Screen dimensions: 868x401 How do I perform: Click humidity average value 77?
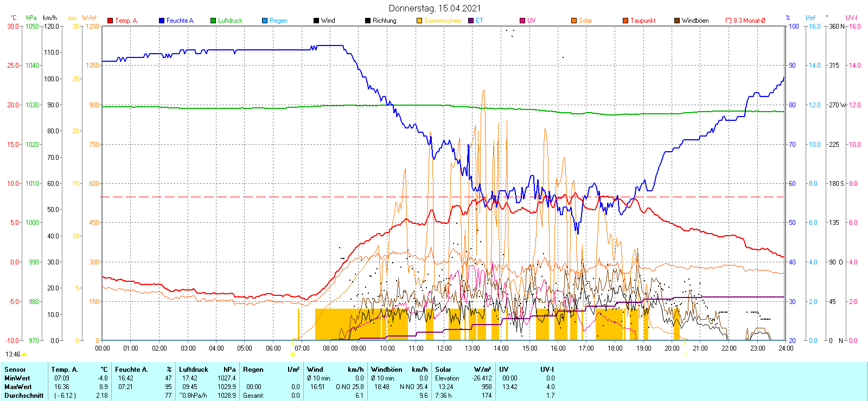169,396
